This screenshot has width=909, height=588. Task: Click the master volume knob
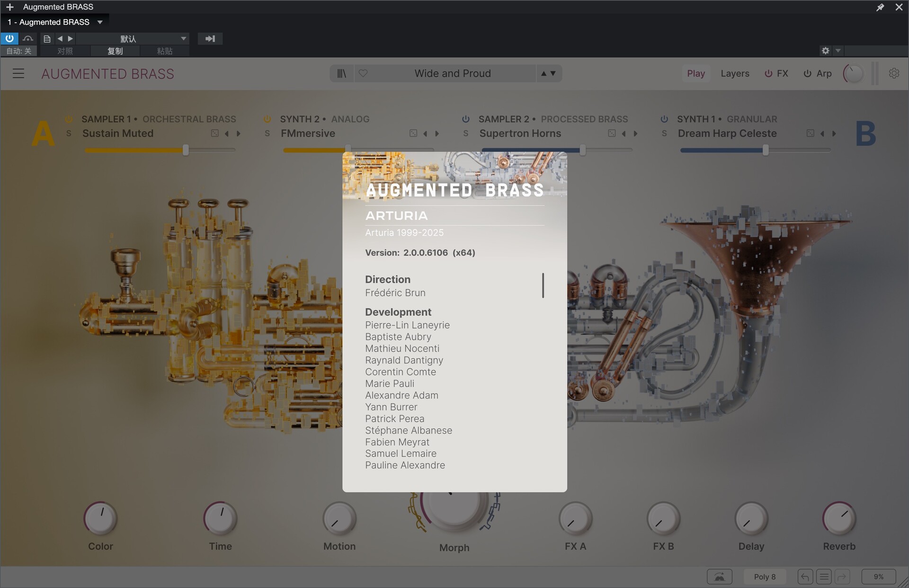point(853,73)
